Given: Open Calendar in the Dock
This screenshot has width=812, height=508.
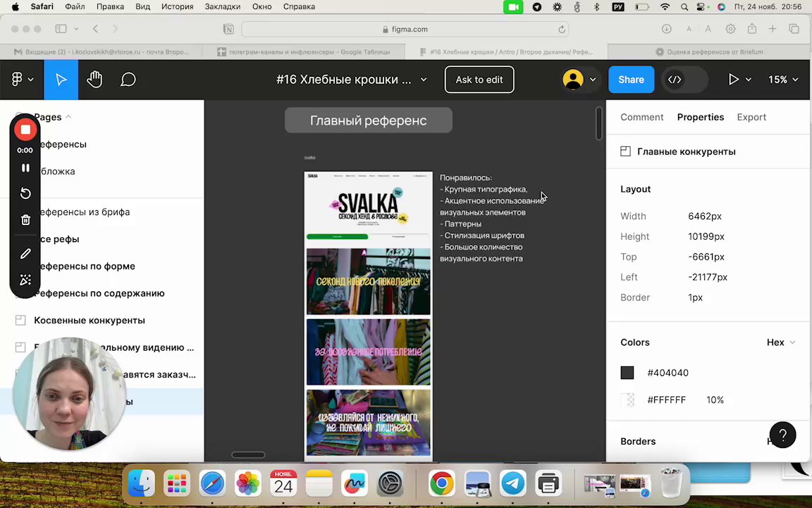Looking at the screenshot, I should (283, 483).
